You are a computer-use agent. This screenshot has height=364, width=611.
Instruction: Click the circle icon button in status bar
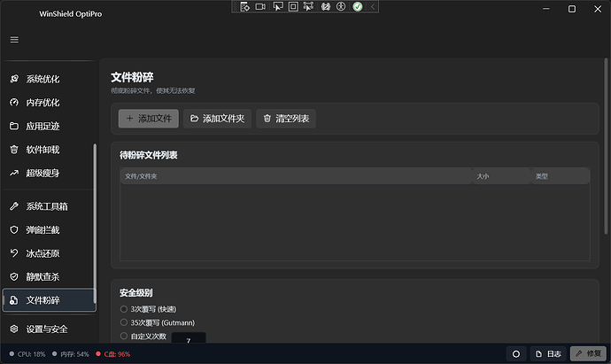click(516, 354)
